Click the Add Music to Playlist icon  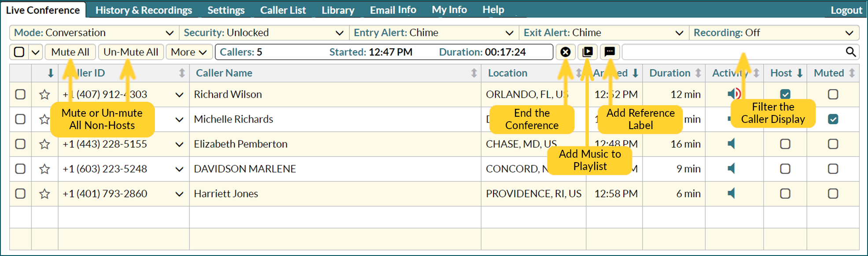(588, 52)
